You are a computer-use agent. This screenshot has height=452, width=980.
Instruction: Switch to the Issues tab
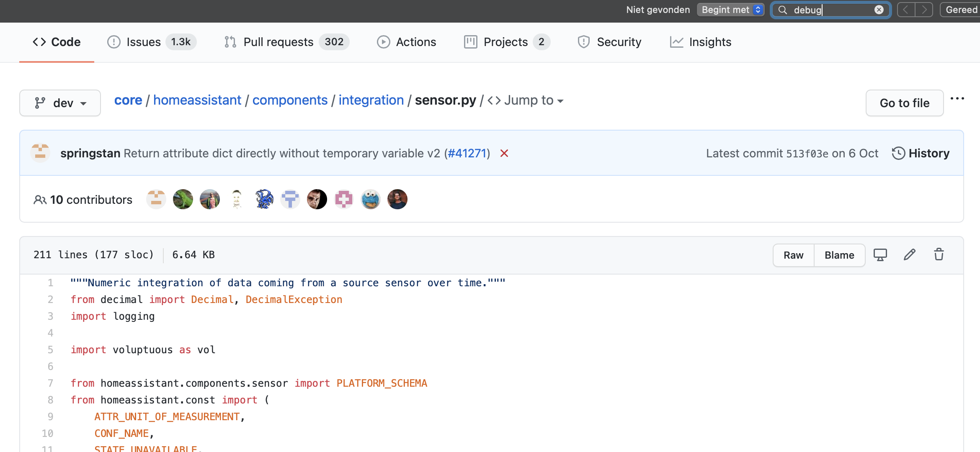click(144, 42)
